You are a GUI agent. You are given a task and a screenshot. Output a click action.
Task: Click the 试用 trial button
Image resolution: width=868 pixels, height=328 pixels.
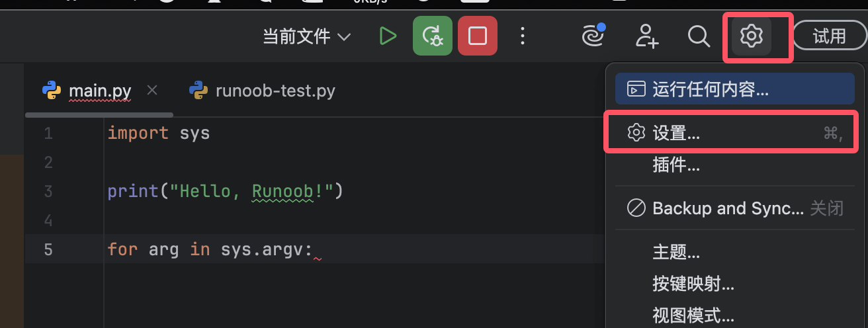pyautogui.click(x=829, y=36)
